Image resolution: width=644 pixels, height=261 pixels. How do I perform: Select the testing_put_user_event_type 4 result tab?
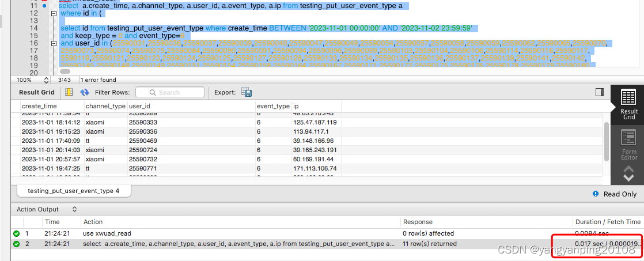tap(74, 191)
